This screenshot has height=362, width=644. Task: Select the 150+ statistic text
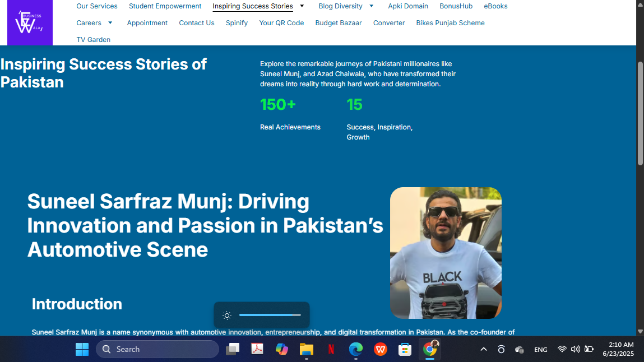point(278,105)
